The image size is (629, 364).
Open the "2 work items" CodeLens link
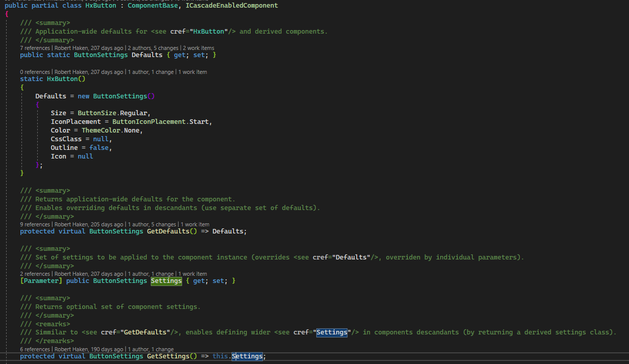[x=199, y=48]
